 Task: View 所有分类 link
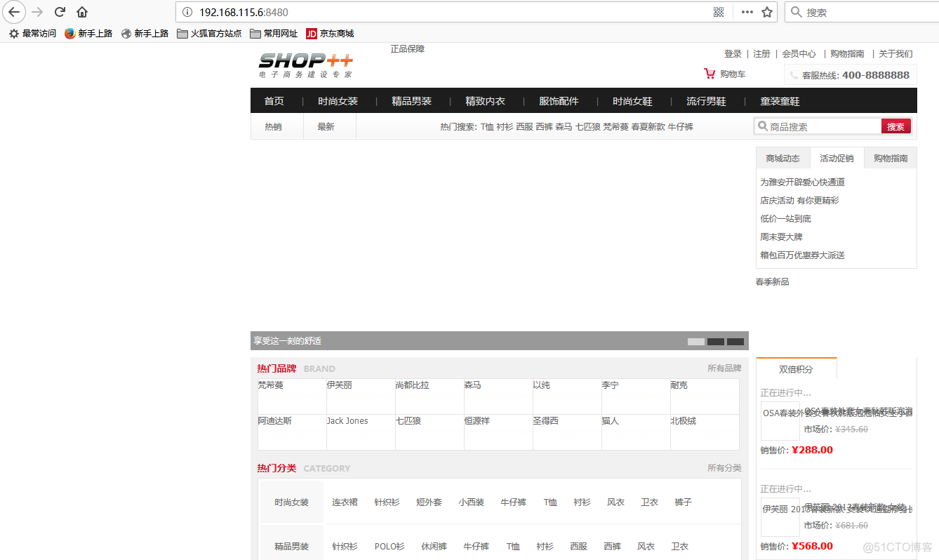(x=724, y=468)
